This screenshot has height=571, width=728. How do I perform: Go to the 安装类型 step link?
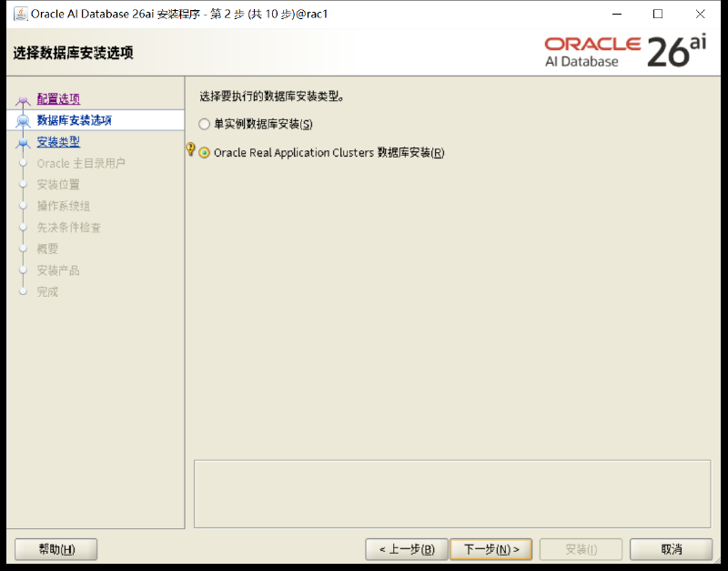[x=58, y=142]
